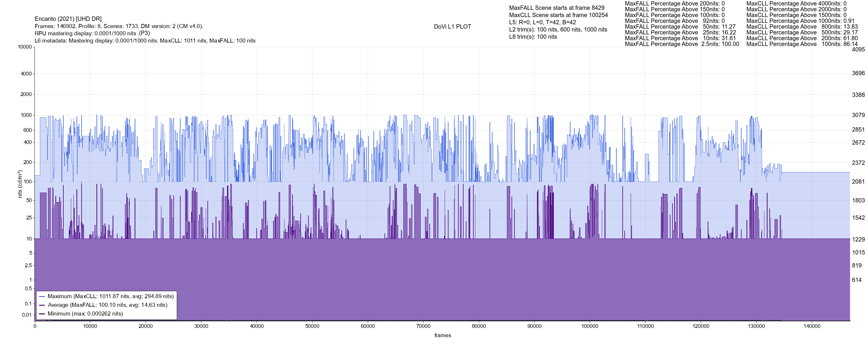Click the 1229 right-axis PQ value
This screenshot has width=868, height=347.
(x=858, y=239)
